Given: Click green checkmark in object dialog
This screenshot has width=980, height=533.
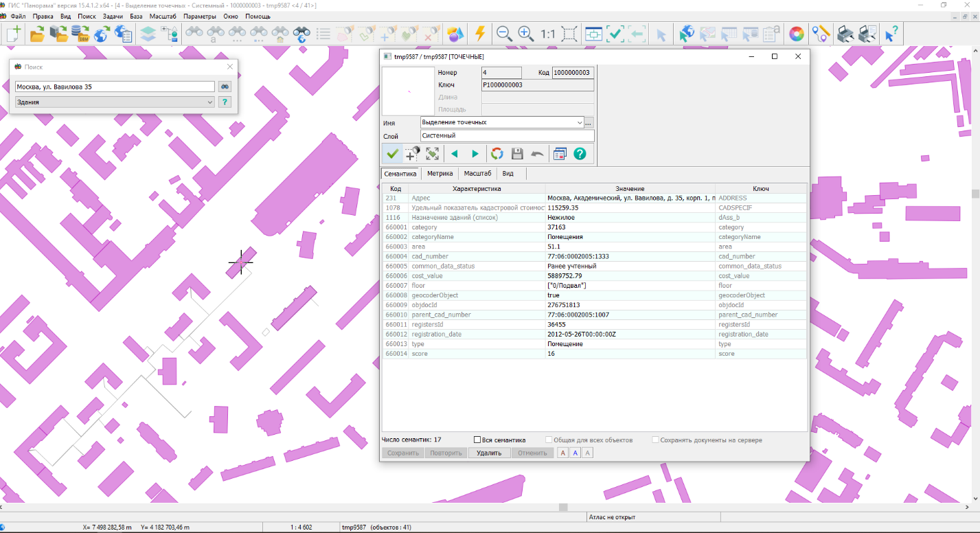Looking at the screenshot, I should point(393,154).
